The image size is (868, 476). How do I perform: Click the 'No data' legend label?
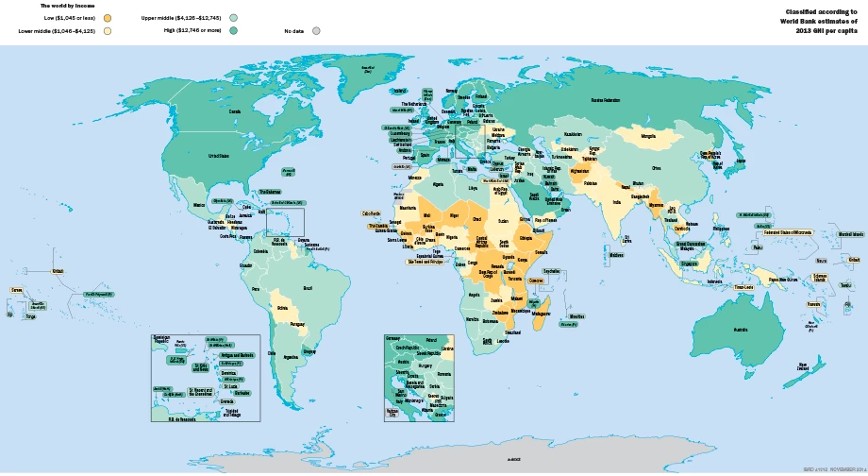pyautogui.click(x=294, y=31)
